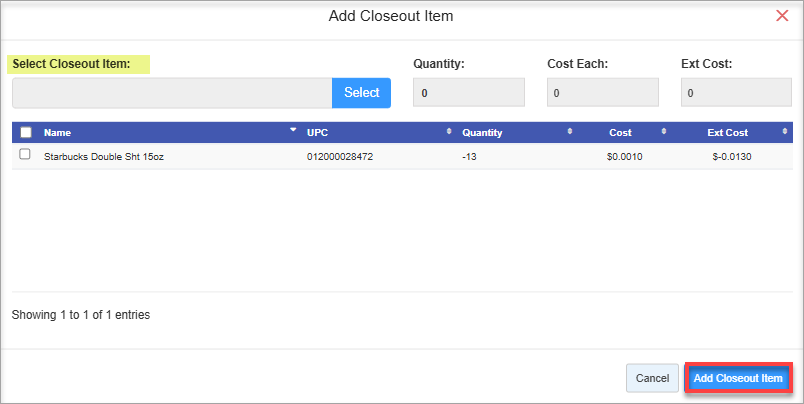Toggle the select-all checkbox in table header
The height and width of the screenshot is (404, 804).
26,132
